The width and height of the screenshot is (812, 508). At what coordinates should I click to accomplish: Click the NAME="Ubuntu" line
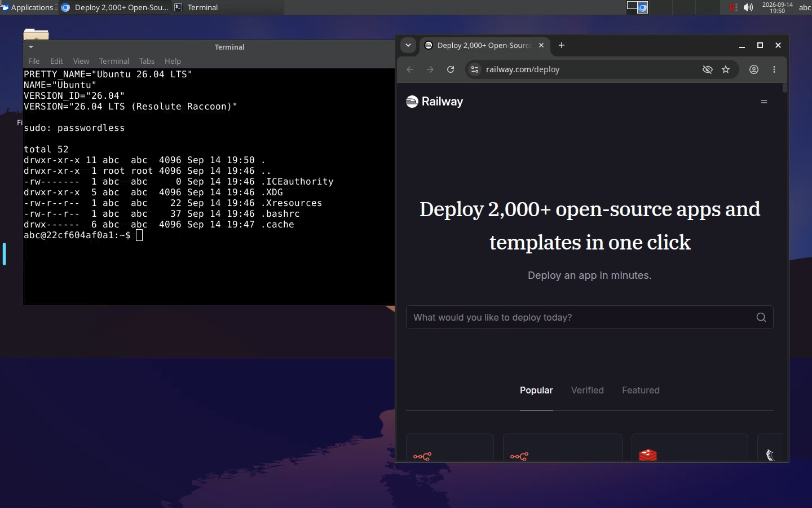pos(60,85)
